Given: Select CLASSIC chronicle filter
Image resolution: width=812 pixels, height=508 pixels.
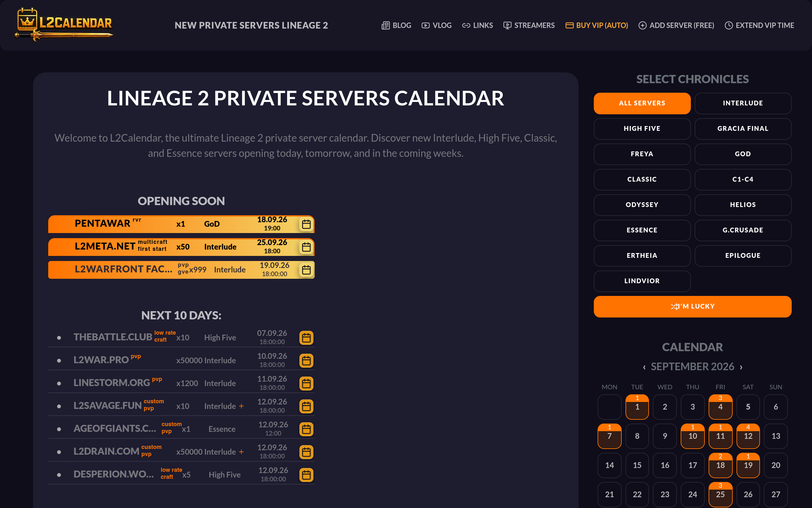Looking at the screenshot, I should tap(642, 179).
